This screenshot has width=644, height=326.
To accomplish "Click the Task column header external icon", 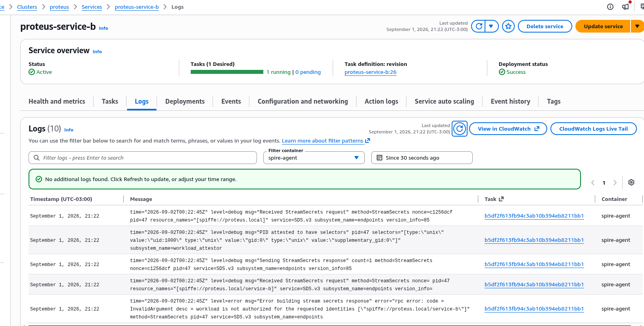I will (x=501, y=199).
